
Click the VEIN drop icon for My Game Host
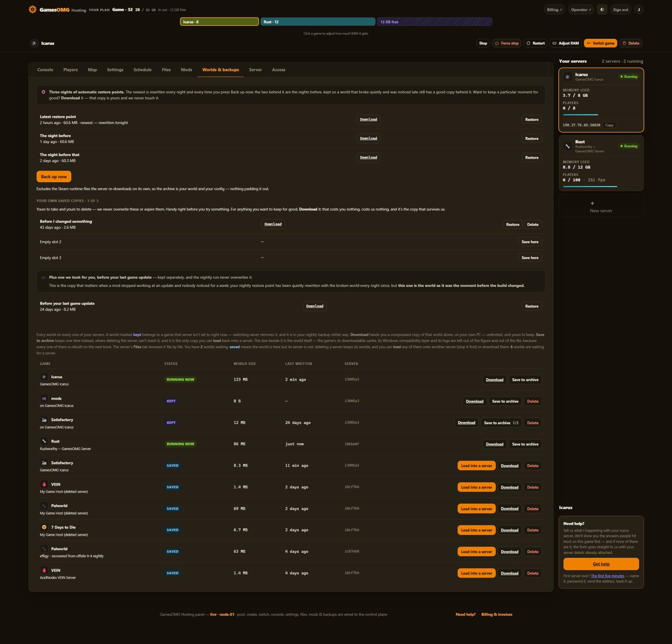[x=44, y=484]
